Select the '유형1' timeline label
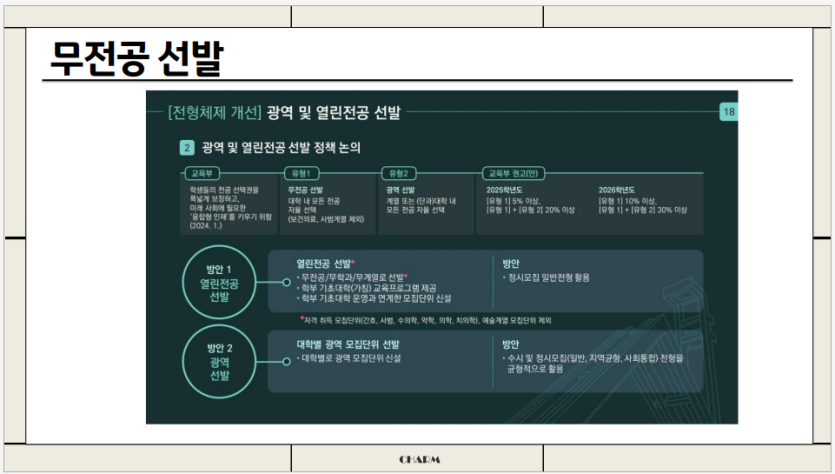 click(301, 173)
